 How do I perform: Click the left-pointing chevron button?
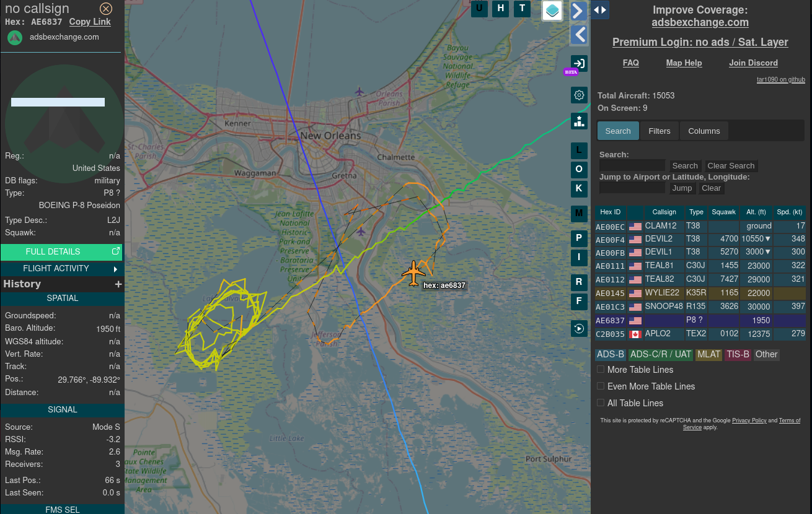click(578, 35)
